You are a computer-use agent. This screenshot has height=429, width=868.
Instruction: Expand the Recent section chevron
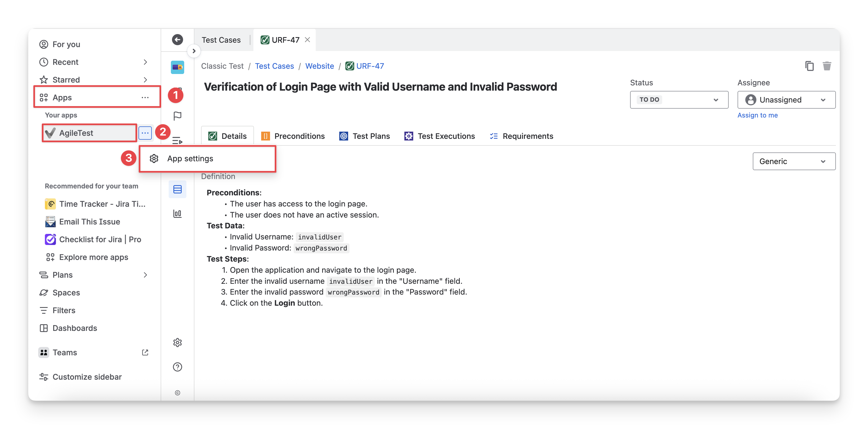tap(145, 62)
